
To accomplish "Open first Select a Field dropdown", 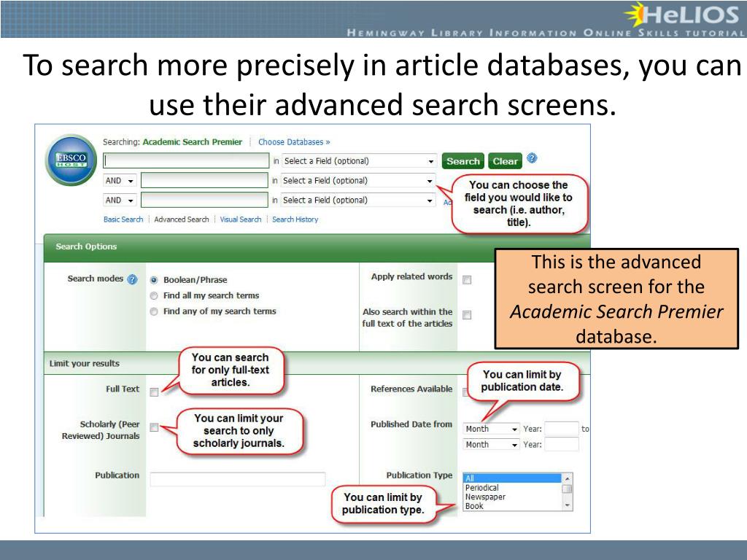I will 359,161.
